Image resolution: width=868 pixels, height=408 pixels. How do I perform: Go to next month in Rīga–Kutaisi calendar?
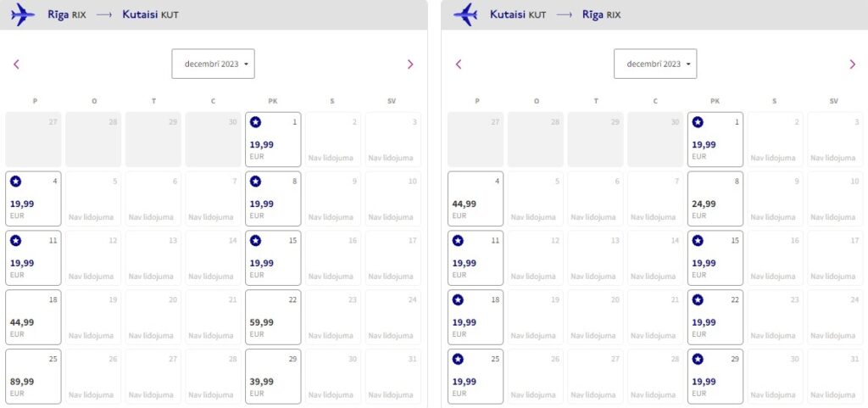coord(410,64)
